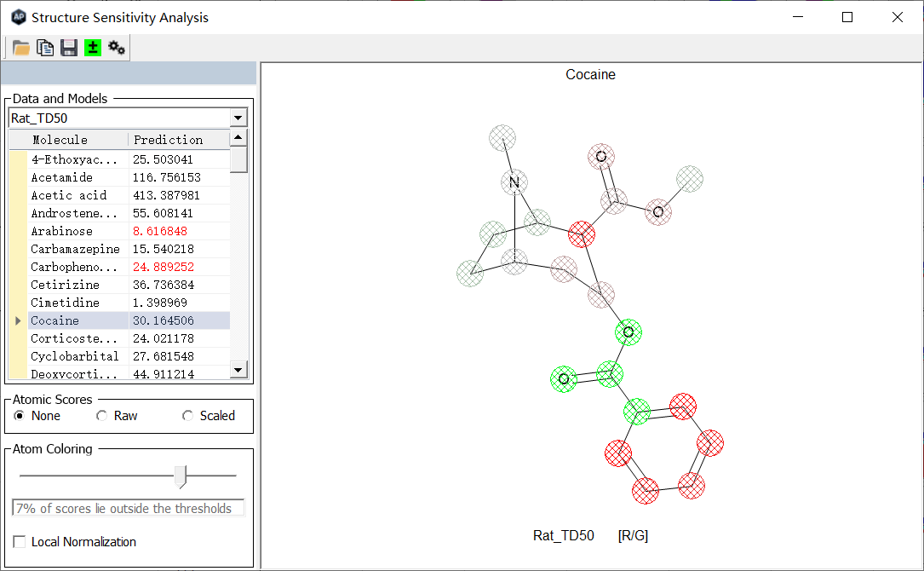The image size is (924, 571).
Task: Open a file with the folder icon
Action: (x=21, y=48)
